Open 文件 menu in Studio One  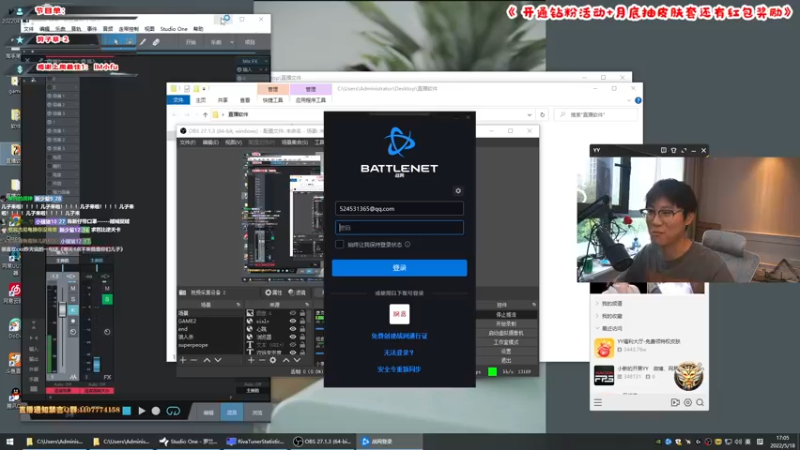[x=29, y=29]
